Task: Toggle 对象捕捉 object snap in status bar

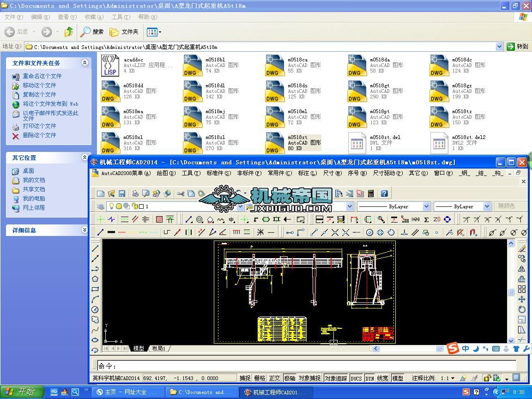Action: pos(309,378)
